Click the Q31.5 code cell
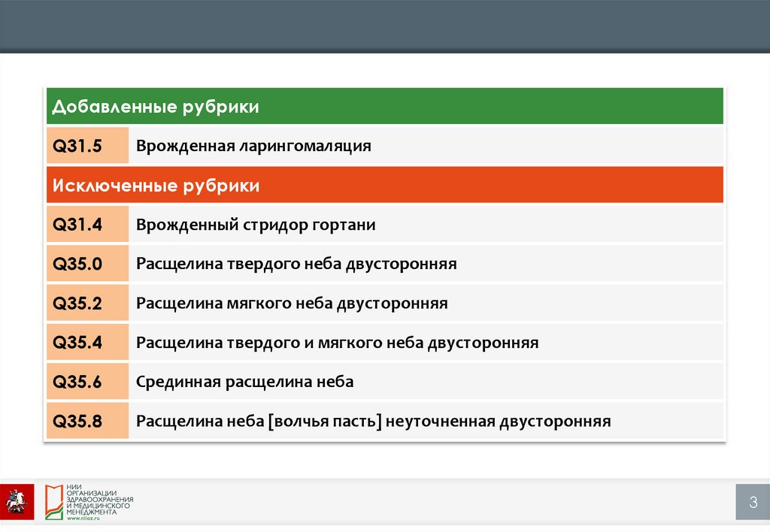 coord(86,146)
